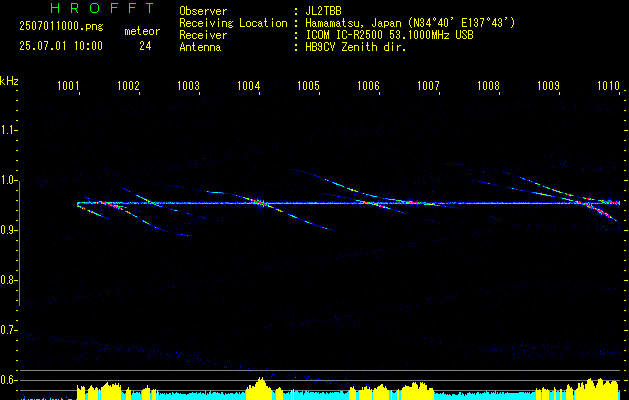Click the HB9CV Zenith dir. text
Viewport: 629px width, 400px height.
[355, 47]
